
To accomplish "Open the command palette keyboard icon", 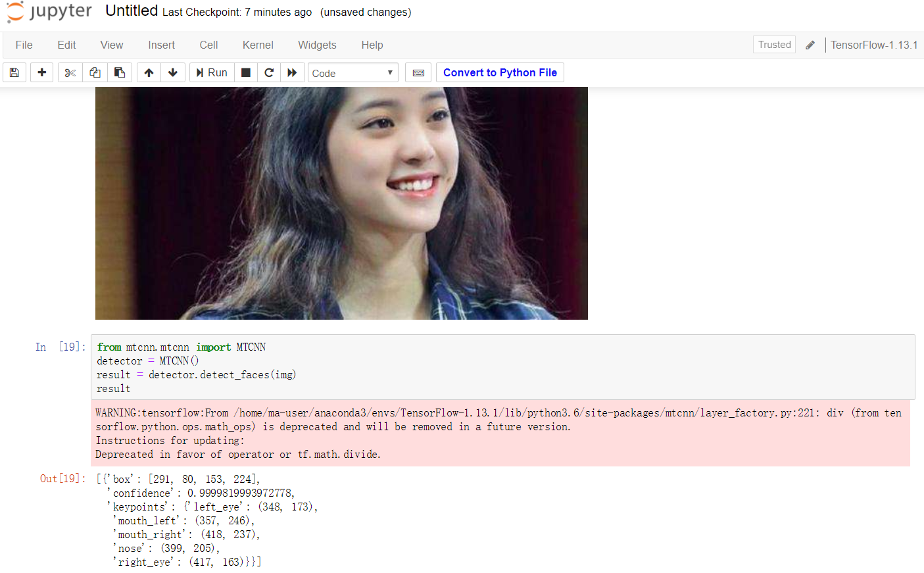I will [418, 72].
